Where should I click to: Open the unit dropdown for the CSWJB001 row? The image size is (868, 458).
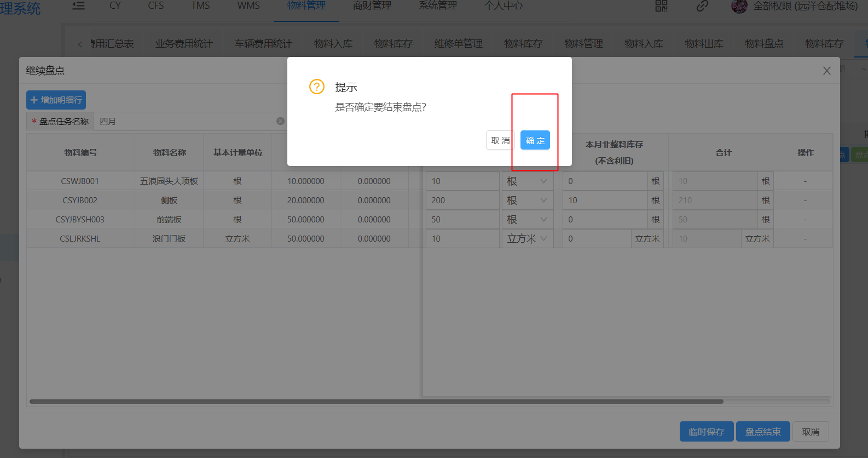[x=528, y=181]
